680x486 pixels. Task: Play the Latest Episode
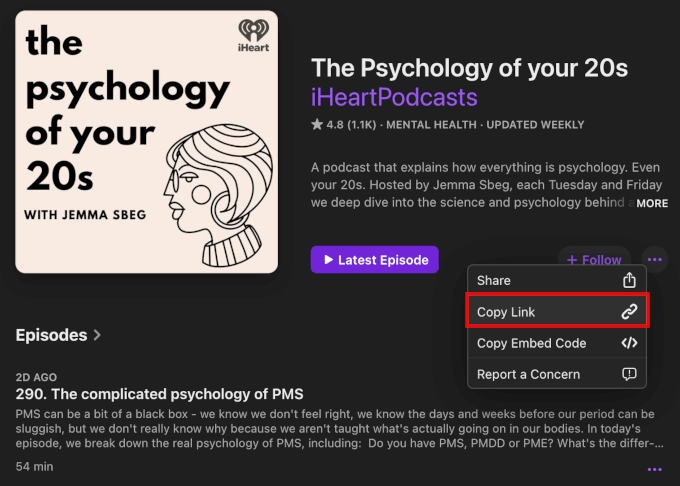point(375,260)
